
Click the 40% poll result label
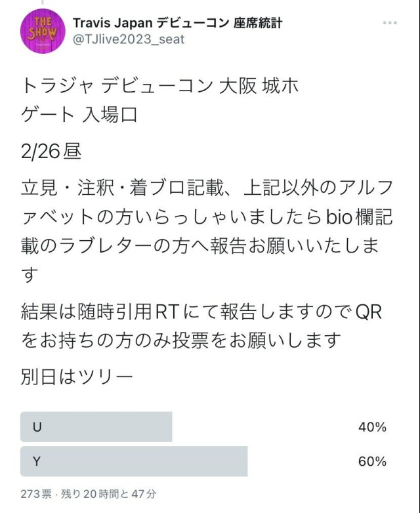click(x=372, y=427)
